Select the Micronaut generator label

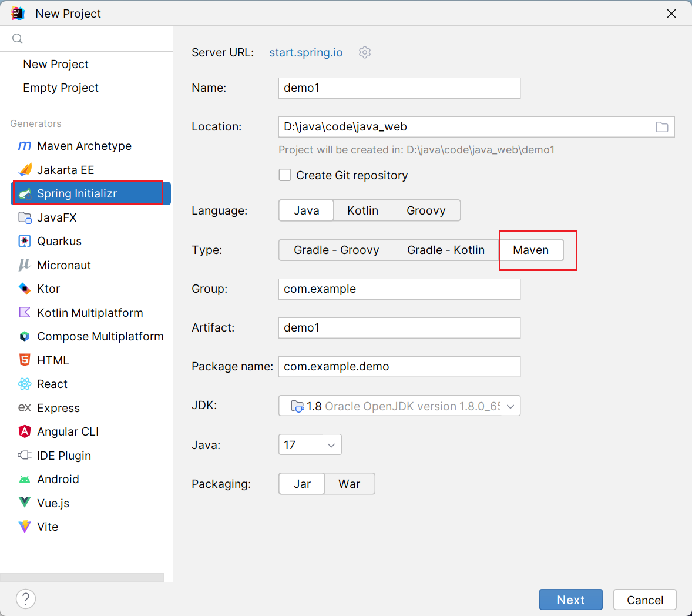point(64,265)
